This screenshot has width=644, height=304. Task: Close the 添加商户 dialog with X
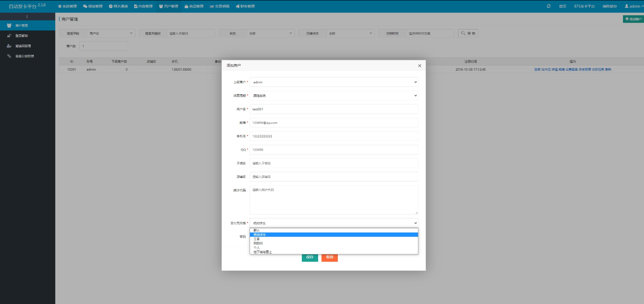pos(419,66)
